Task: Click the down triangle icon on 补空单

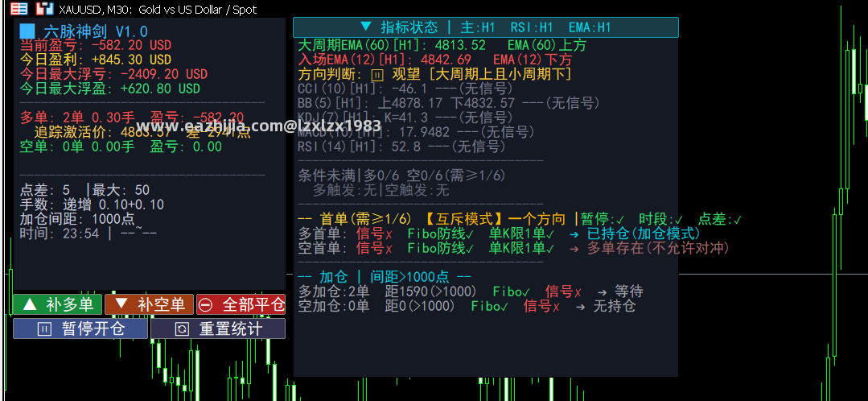Action: point(121,304)
